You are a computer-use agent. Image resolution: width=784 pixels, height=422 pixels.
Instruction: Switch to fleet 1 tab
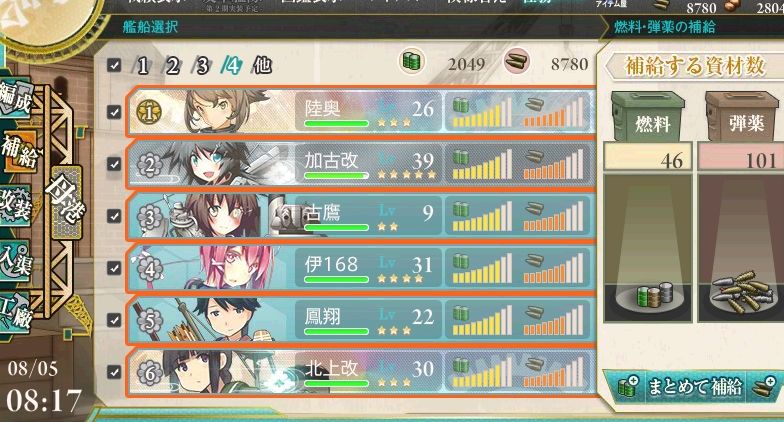click(x=142, y=66)
